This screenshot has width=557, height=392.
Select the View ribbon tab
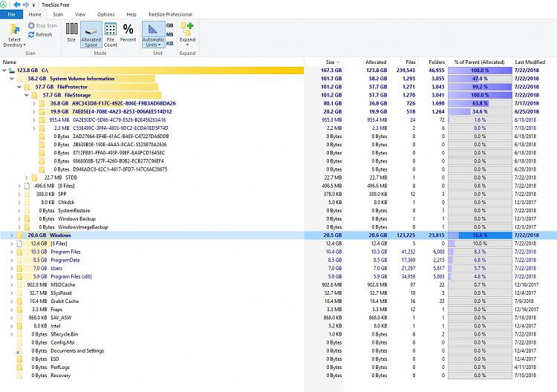pyautogui.click(x=80, y=14)
